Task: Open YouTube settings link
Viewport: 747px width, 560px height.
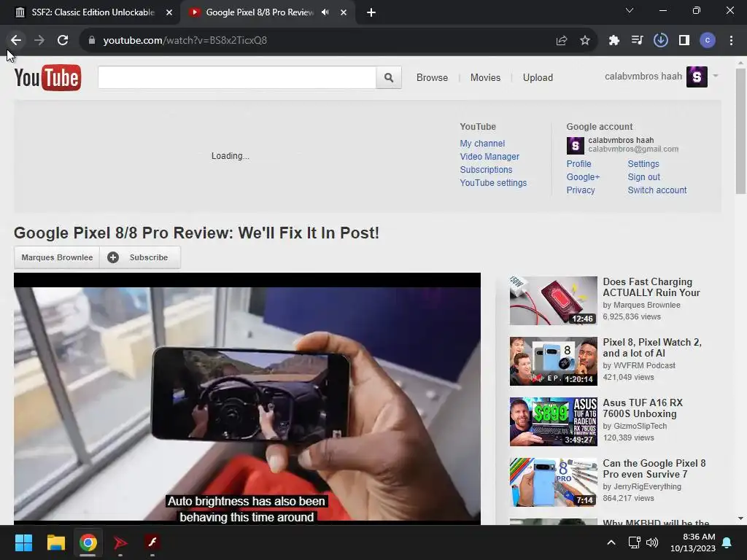Action: click(x=493, y=183)
